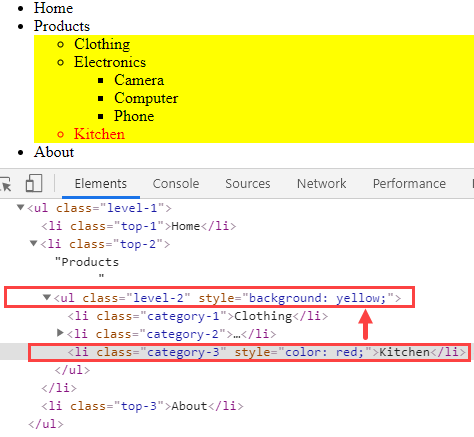Viewport: 474px width, 437px height.
Task: Click the "background: yellow;" style value
Action: pyautogui.click(x=317, y=298)
